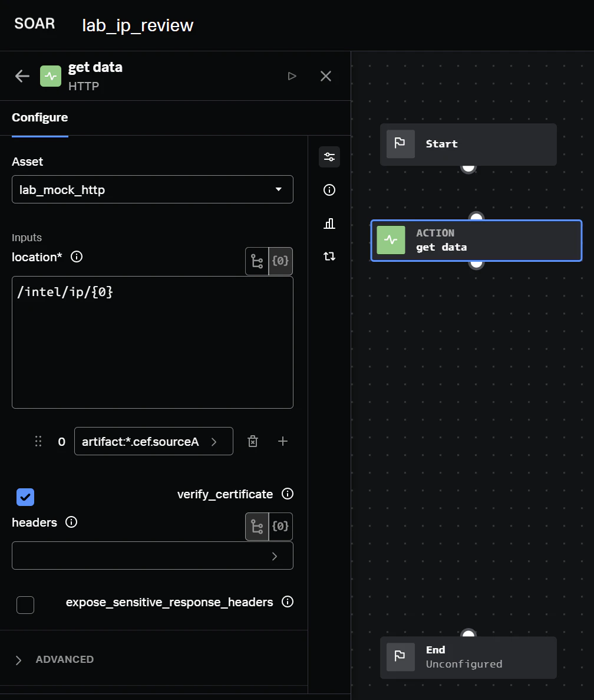Show info for verify_certificate option
Viewport: 594px width, 700px height.
click(288, 494)
